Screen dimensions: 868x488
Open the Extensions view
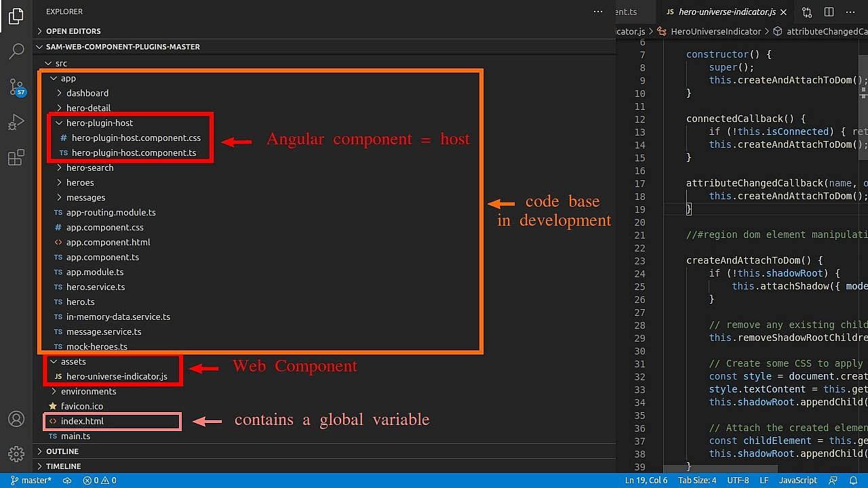coord(16,159)
